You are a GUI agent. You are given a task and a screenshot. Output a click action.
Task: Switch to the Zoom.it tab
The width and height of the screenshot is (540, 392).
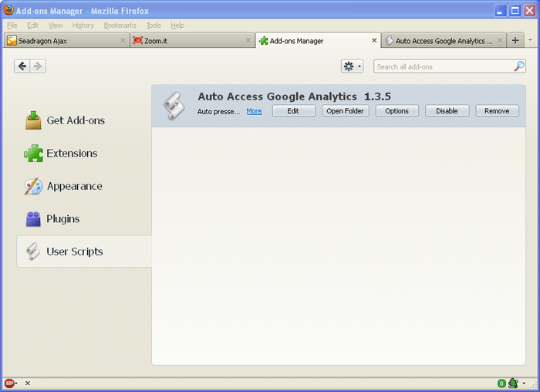(192, 41)
